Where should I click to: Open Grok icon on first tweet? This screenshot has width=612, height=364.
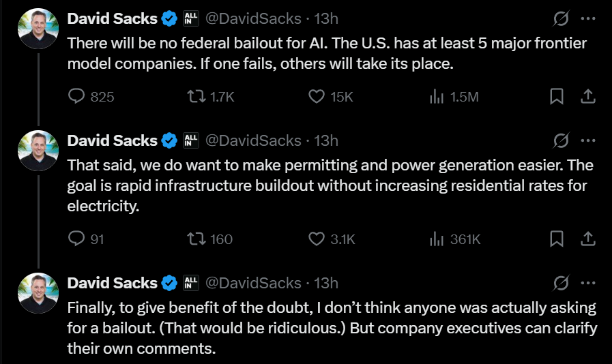coord(561,19)
